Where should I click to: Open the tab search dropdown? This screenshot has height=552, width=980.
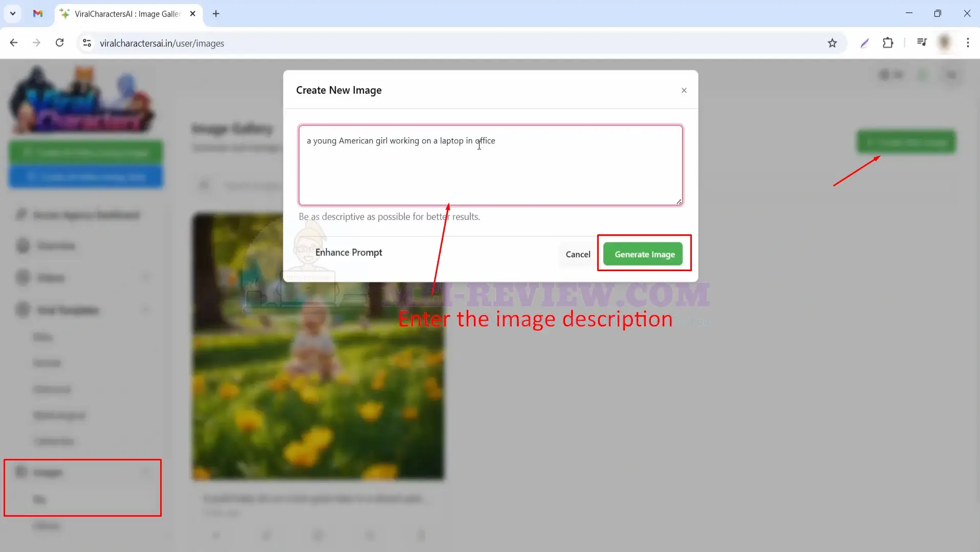[13, 14]
